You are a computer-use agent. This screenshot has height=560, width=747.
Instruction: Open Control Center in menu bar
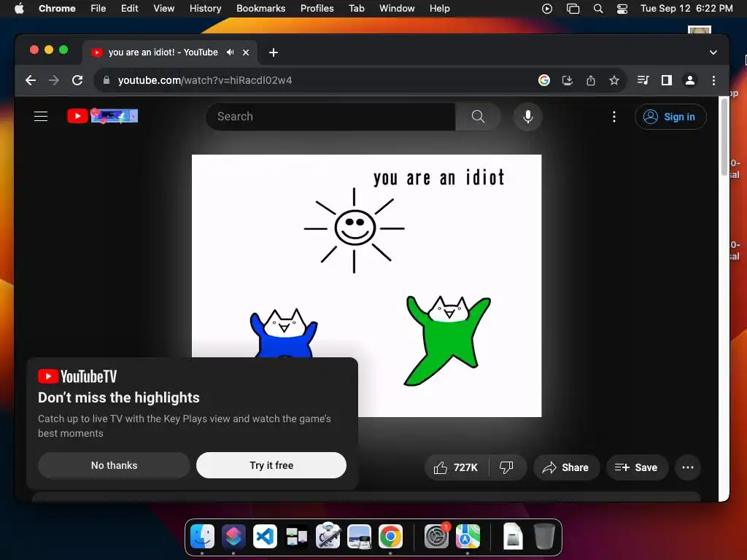[x=622, y=8]
